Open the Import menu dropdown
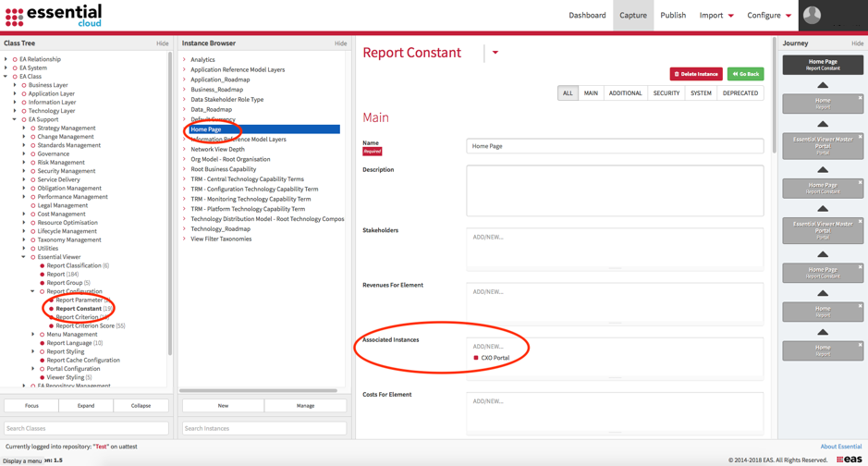This screenshot has height=466, width=868. [x=716, y=16]
